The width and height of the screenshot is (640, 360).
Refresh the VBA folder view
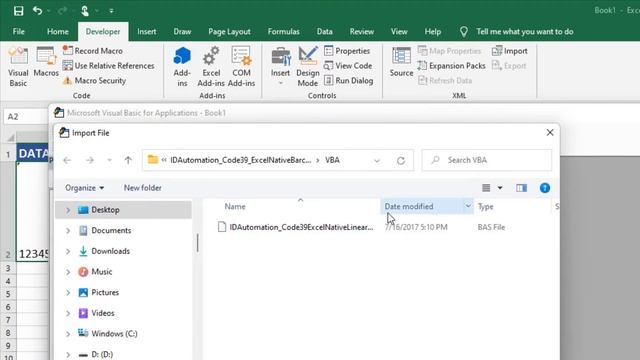tap(401, 160)
